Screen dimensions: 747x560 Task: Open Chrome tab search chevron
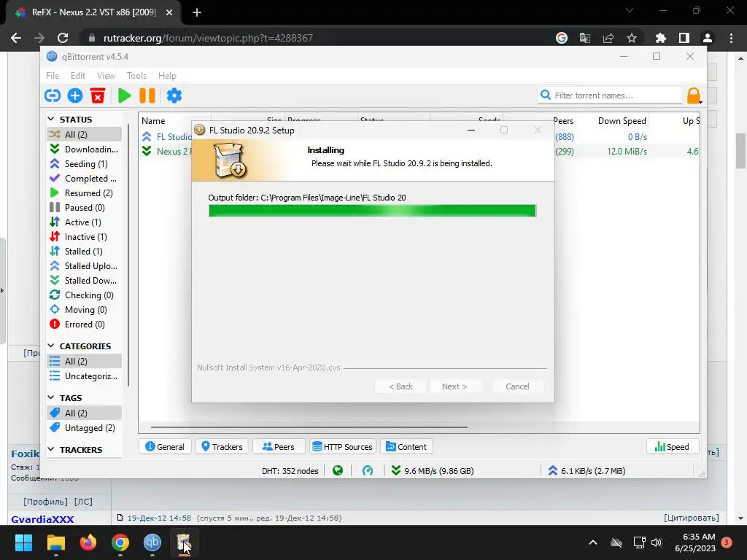click(x=630, y=10)
